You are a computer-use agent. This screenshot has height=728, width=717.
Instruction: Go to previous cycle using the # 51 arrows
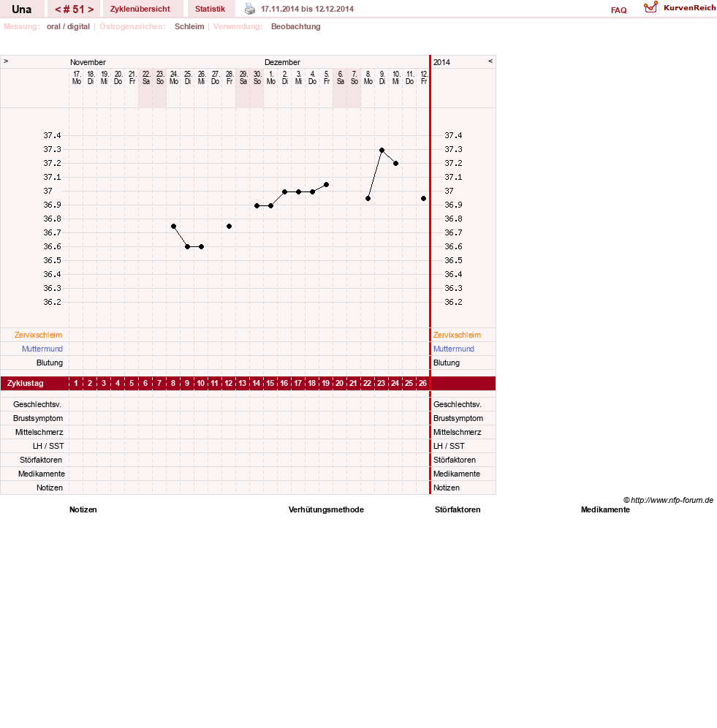click(58, 9)
